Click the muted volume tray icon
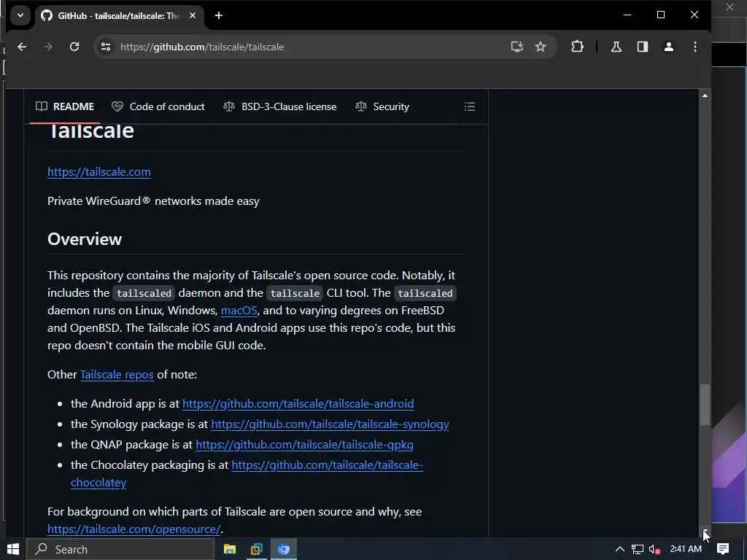 pos(654,549)
